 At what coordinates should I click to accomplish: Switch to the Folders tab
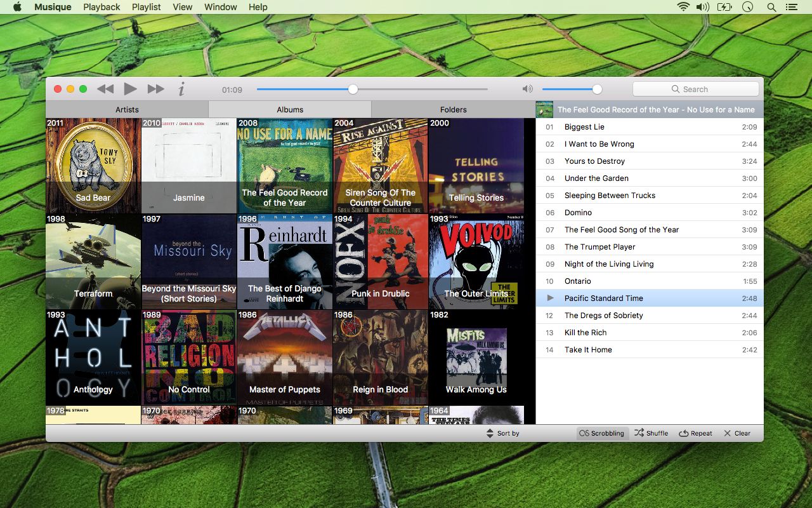point(454,109)
